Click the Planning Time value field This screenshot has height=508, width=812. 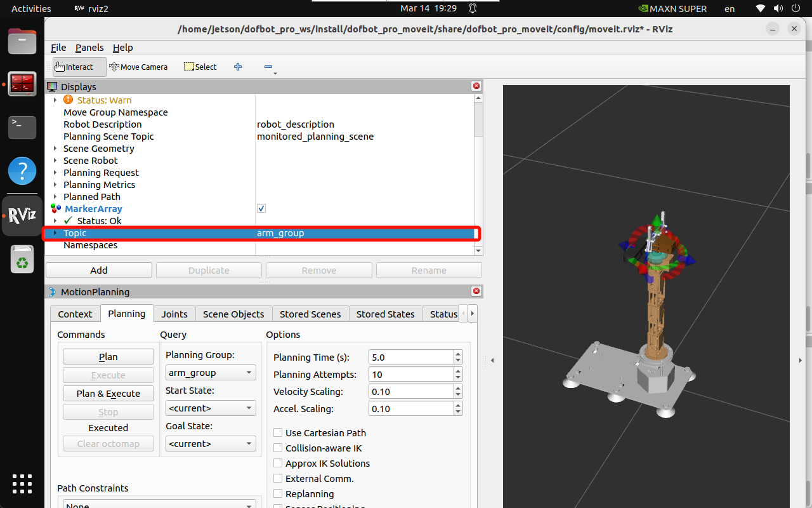(x=411, y=358)
